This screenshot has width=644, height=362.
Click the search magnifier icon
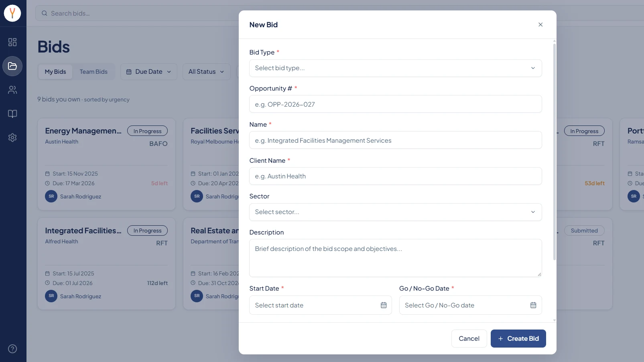[45, 13]
